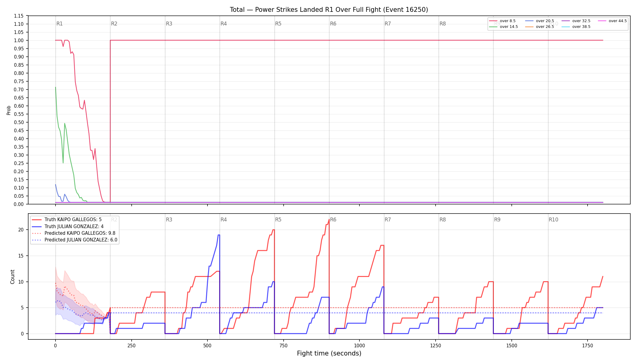Click Prob axis tick label 1.15
The image size is (637, 364).
tap(19, 16)
